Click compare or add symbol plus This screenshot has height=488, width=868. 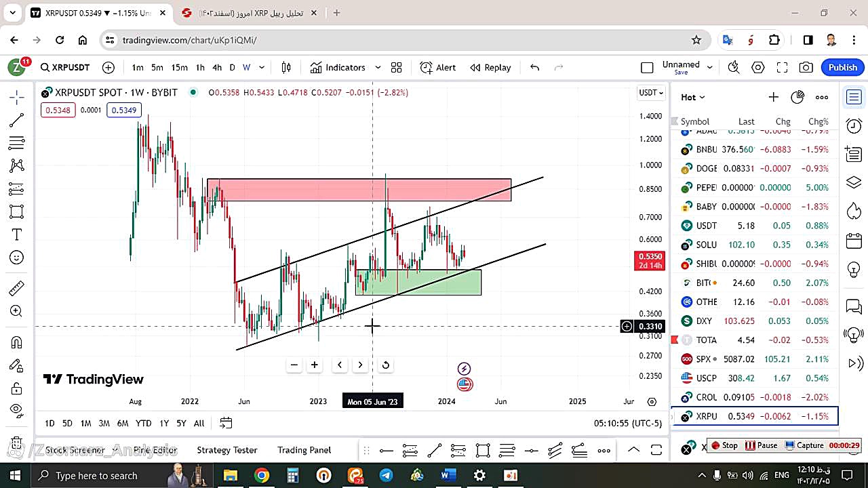(x=108, y=67)
